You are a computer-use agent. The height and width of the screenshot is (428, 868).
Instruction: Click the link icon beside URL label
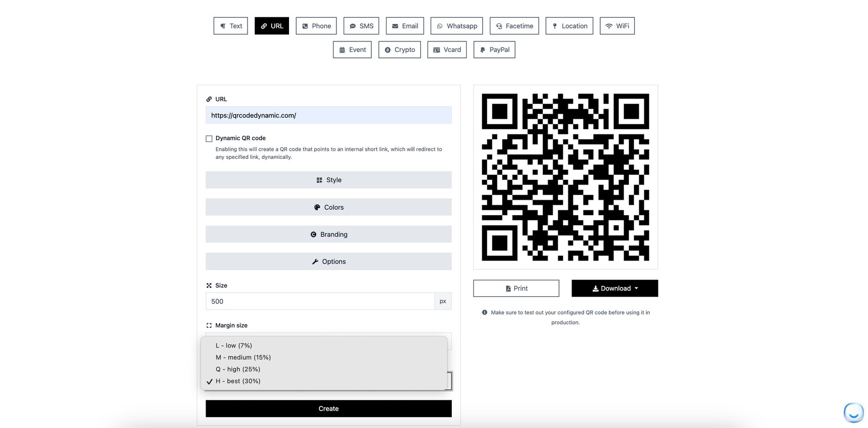209,99
